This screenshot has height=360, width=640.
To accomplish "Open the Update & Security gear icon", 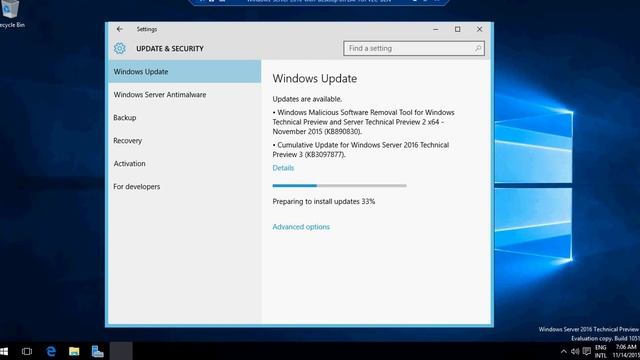I will (x=120, y=48).
